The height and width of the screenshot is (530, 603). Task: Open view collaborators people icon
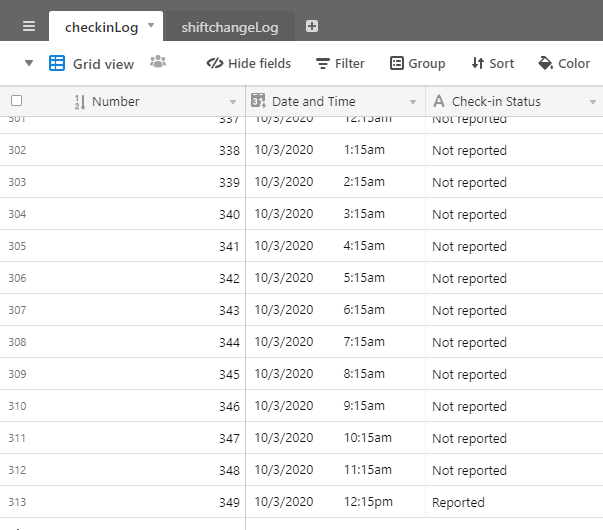coord(158,62)
